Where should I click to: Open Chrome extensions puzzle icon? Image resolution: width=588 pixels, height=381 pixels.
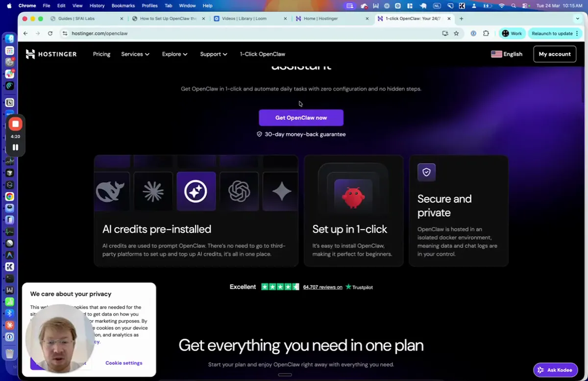tap(486, 33)
